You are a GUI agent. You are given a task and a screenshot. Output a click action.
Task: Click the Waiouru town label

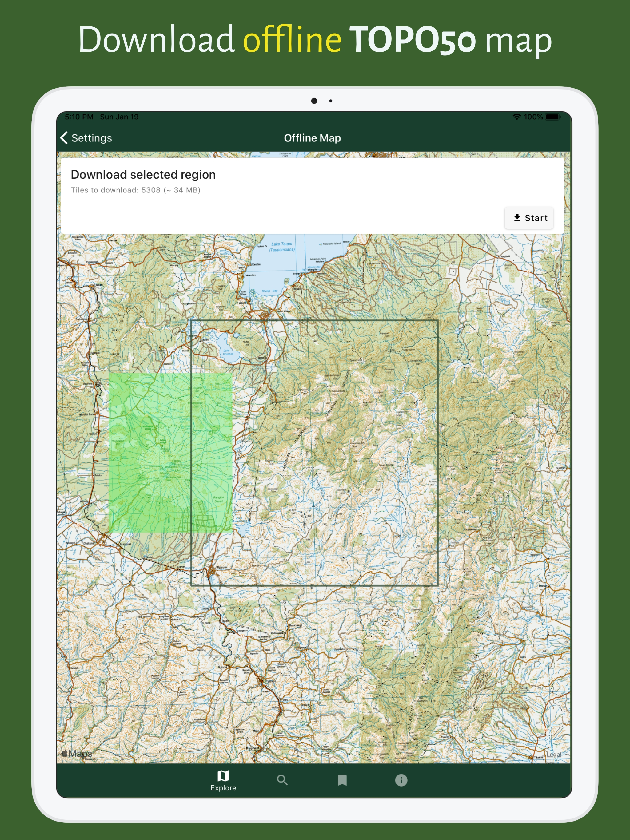[x=221, y=567]
